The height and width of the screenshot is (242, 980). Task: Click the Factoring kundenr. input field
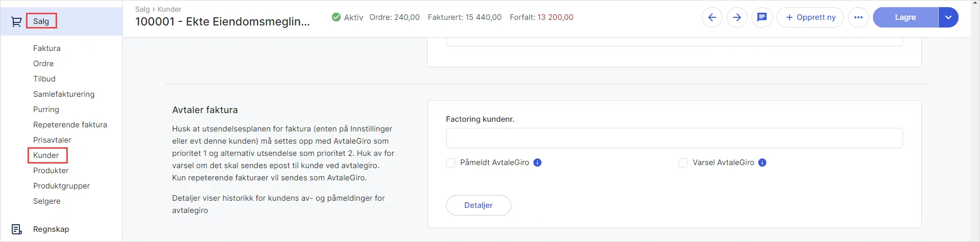pyautogui.click(x=674, y=138)
